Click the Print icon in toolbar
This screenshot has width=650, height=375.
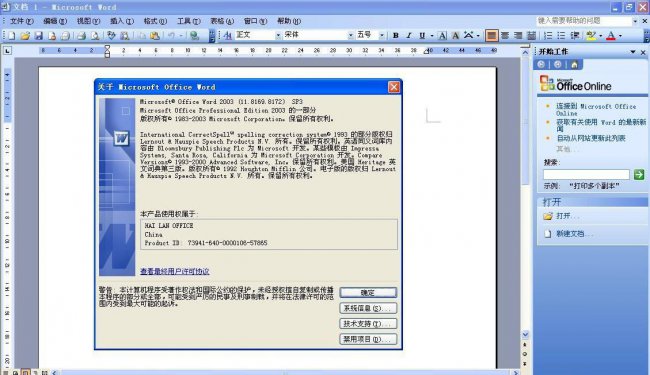click(81, 36)
